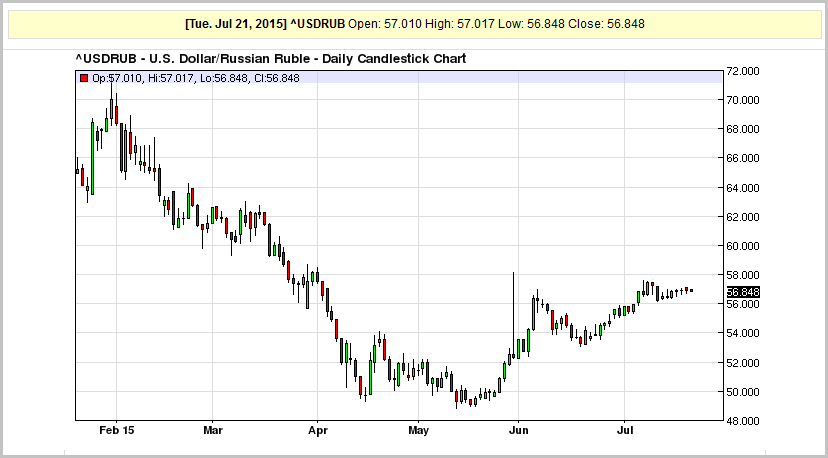This screenshot has height=458, width=828.
Task: Click the 'Jun' date axis label
Action: coord(519,430)
